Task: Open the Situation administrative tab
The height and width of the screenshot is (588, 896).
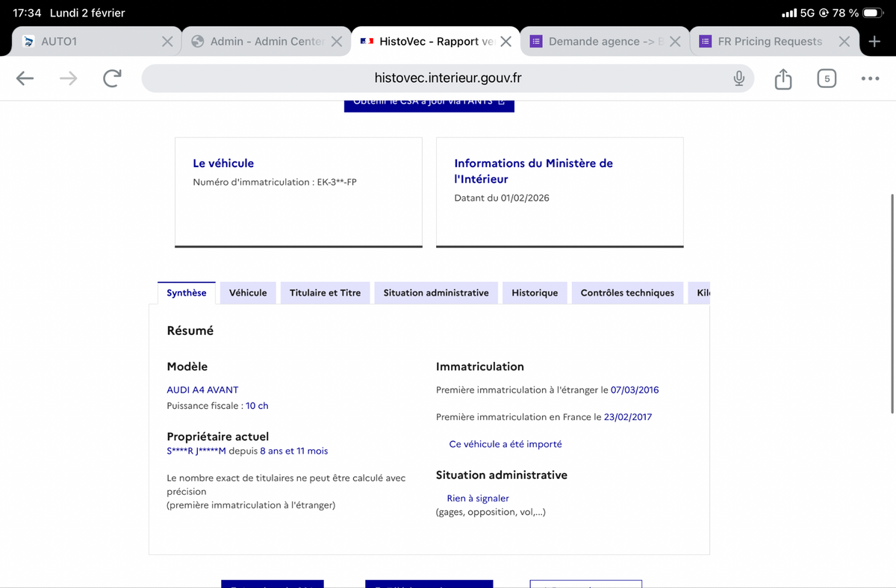Action: [x=436, y=293]
